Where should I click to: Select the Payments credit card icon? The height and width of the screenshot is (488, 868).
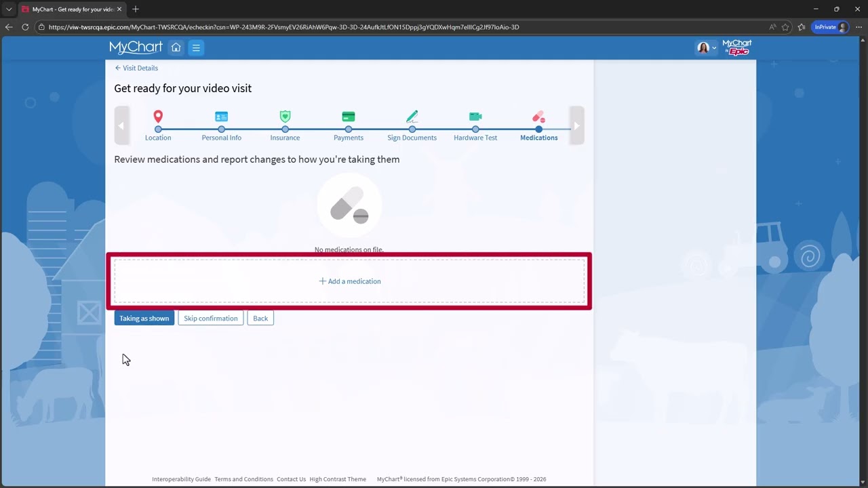[x=349, y=117]
